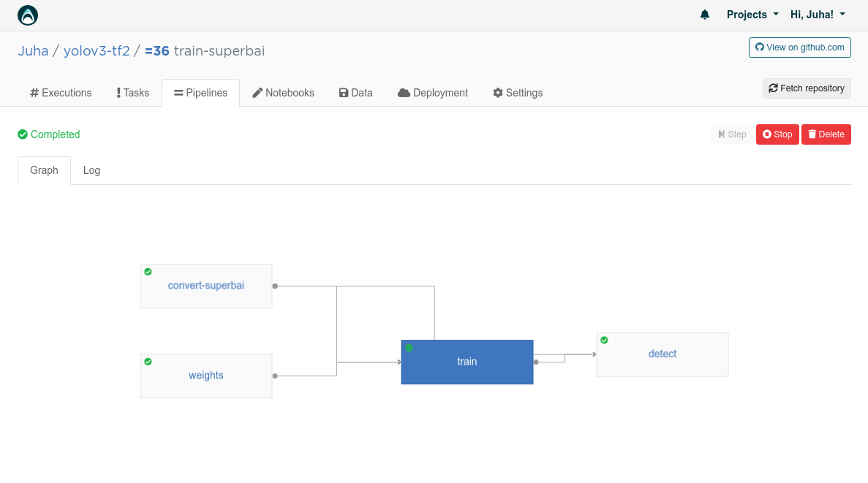Click the Stop pipeline button
Image resolution: width=868 pixels, height=483 pixels.
coord(777,134)
